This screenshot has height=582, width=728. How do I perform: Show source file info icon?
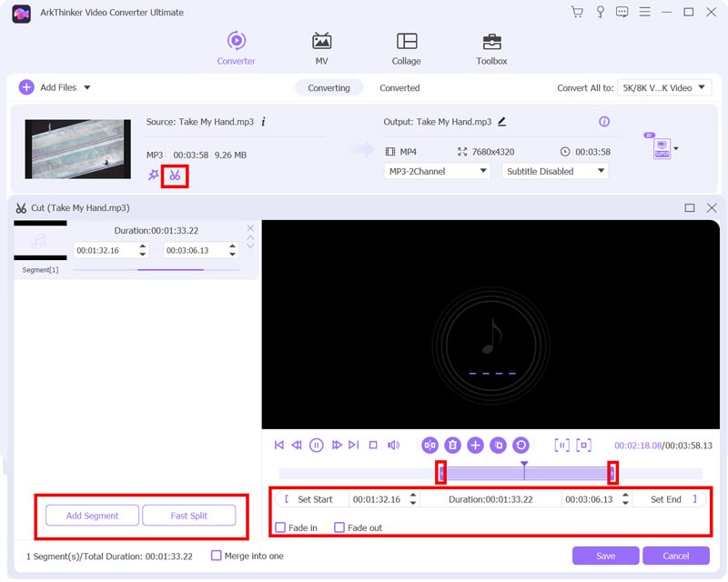(263, 122)
